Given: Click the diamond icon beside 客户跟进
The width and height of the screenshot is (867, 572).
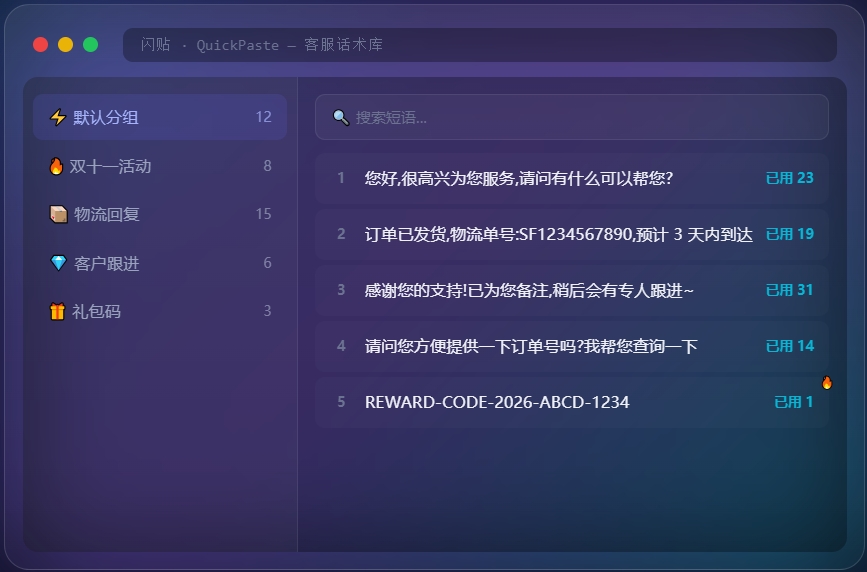Looking at the screenshot, I should coord(58,263).
